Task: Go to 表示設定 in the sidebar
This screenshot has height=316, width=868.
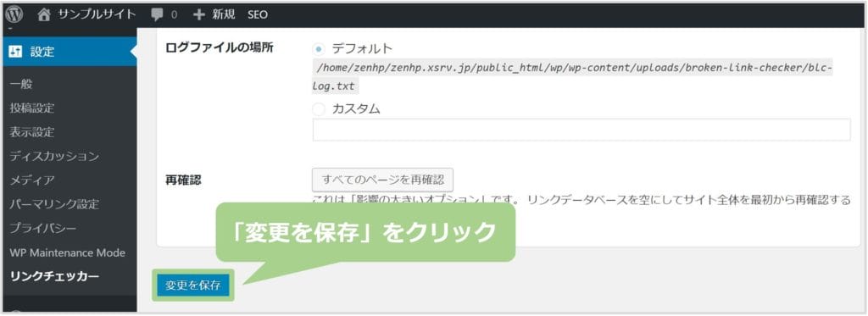Action: (x=32, y=132)
